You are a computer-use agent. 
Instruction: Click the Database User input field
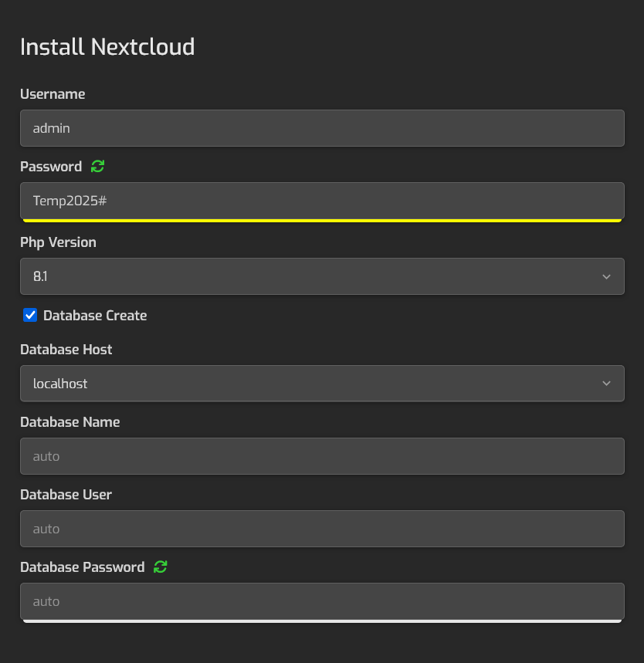323,529
